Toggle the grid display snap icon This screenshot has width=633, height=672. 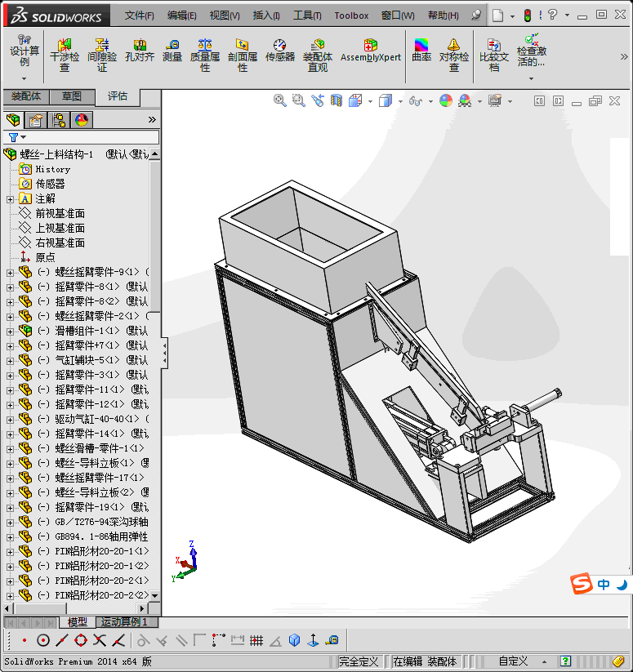pos(256,641)
